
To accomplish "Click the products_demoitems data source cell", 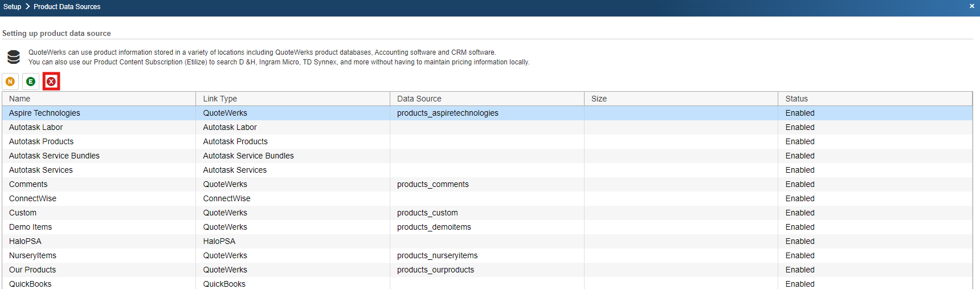I will 434,227.
